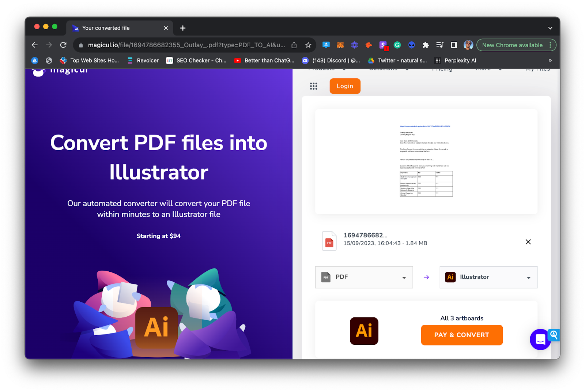Click the address bar URL field
The width and height of the screenshot is (585, 392).
click(186, 45)
